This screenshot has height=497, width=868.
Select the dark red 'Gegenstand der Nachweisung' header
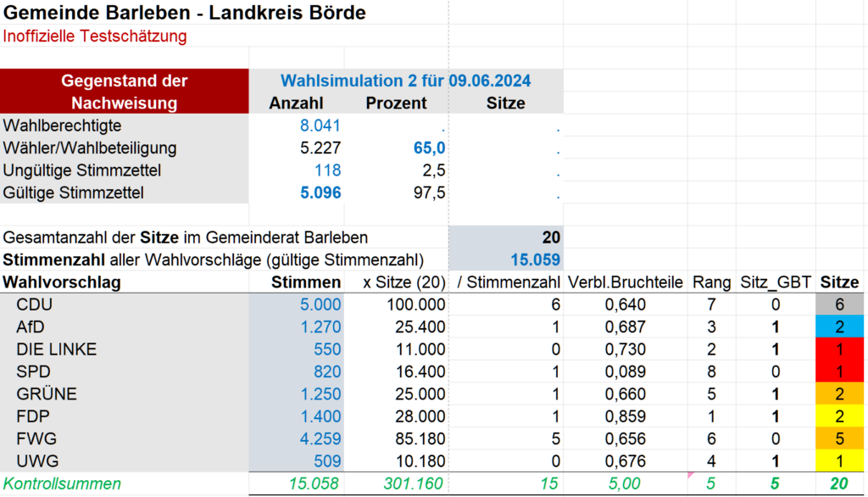125,92
